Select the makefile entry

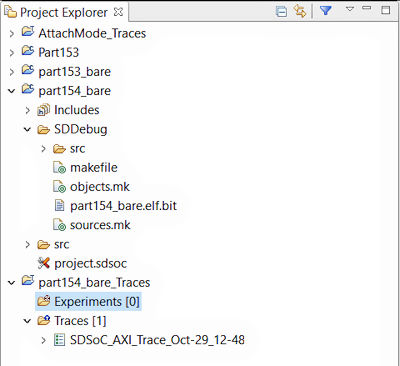click(x=94, y=168)
